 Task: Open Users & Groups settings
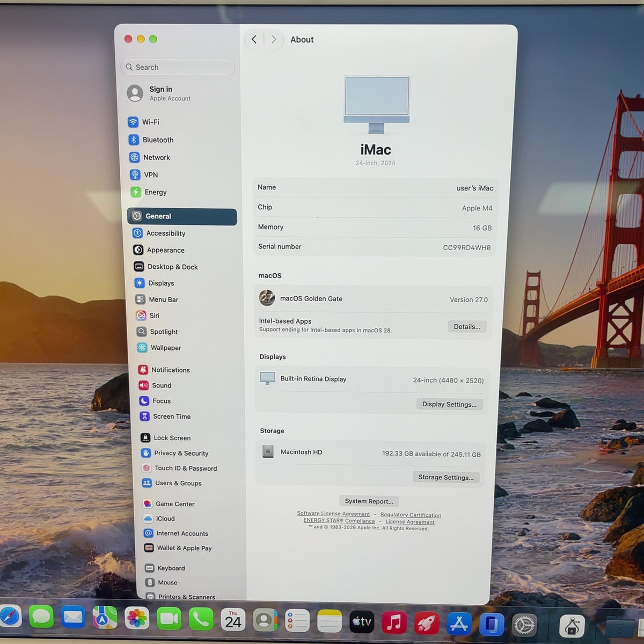(172, 483)
